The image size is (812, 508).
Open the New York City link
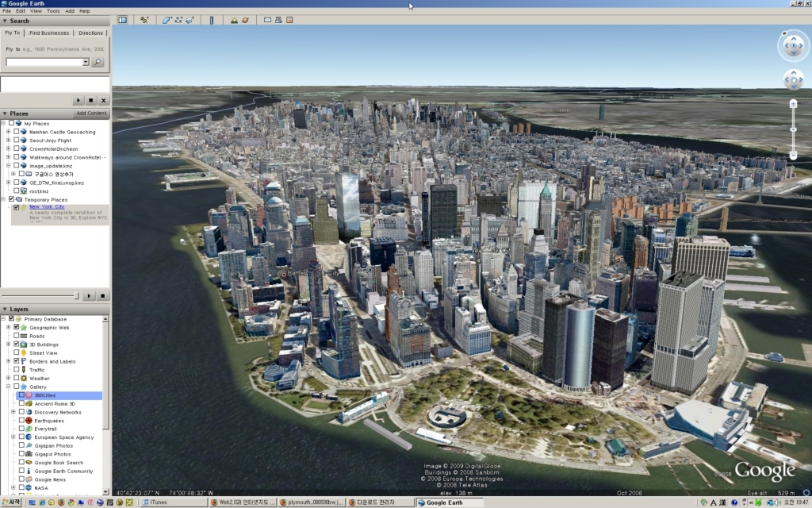coord(47,207)
